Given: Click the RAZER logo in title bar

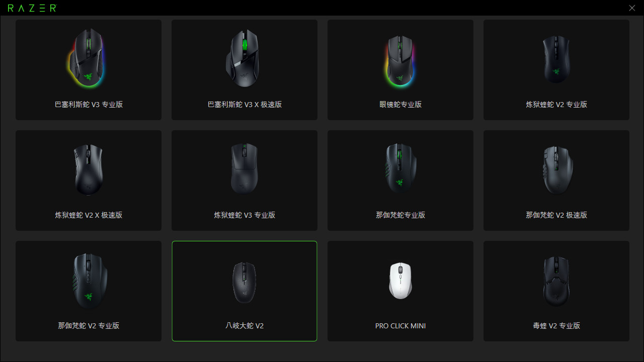Looking at the screenshot, I should (32, 8).
